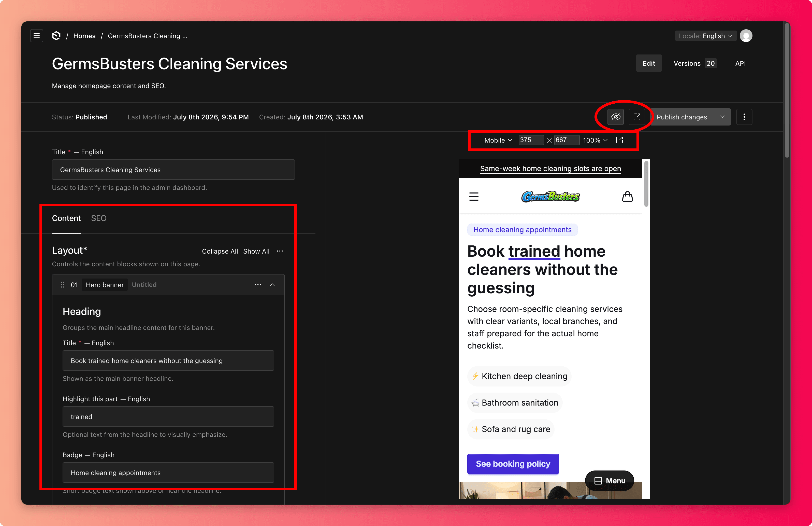The width and height of the screenshot is (812, 526).
Task: Grab the Hero banner drag handle
Action: point(62,285)
